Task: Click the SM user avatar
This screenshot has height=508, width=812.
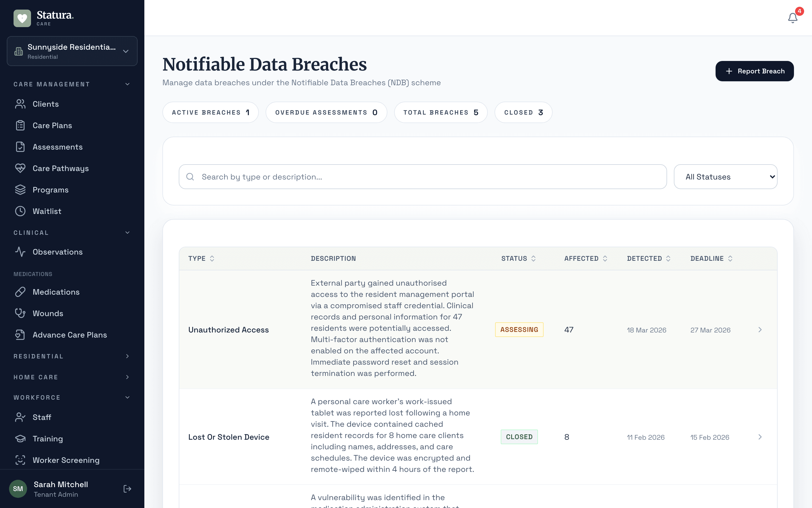Action: click(18, 489)
